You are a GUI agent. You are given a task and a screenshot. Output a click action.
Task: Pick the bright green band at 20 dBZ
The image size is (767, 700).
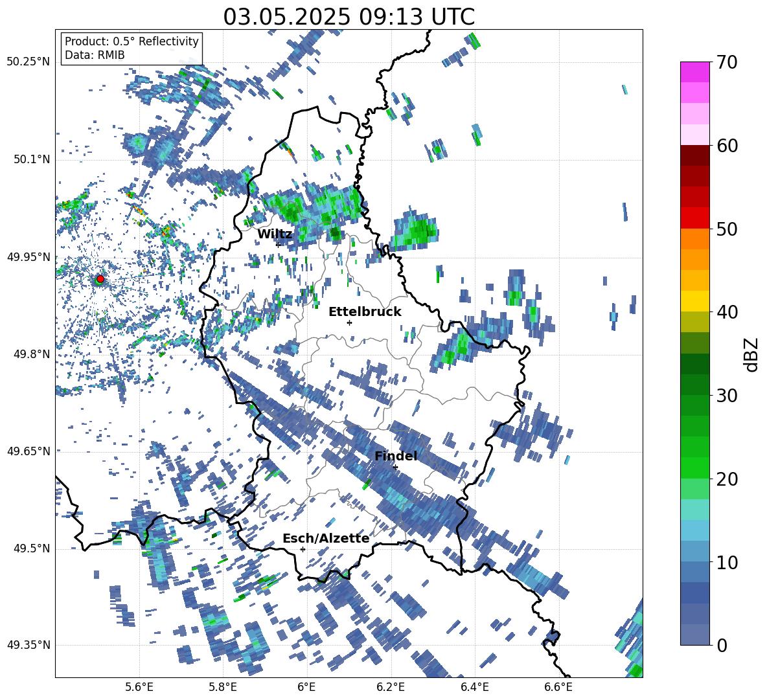coord(694,468)
